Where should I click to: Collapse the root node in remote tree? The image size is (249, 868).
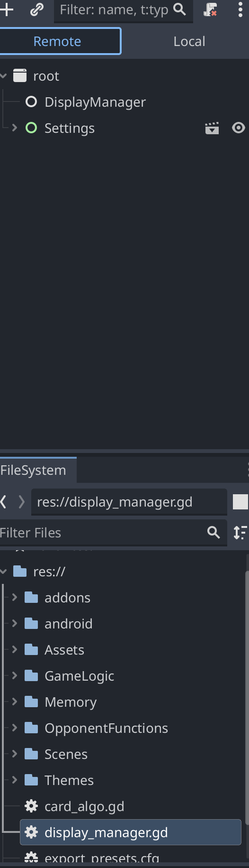tap(4, 76)
